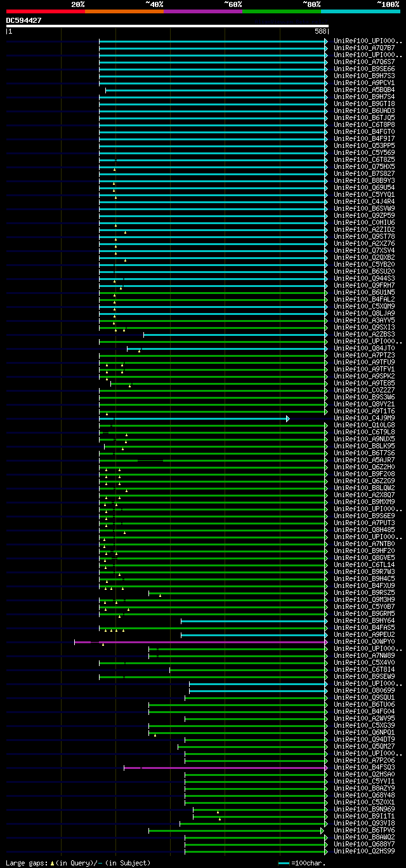Open hit UniRef100_A5BQB4
The image size is (406, 868).
coord(364,90)
